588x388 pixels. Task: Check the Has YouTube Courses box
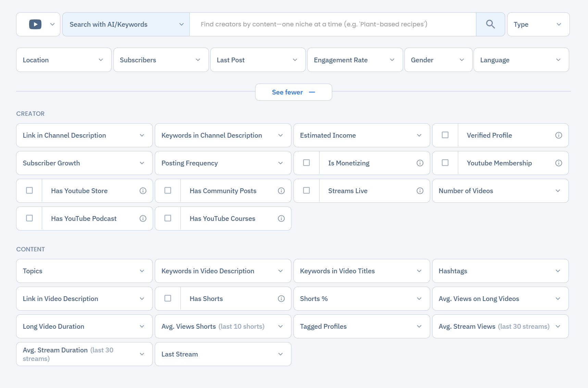(x=168, y=218)
